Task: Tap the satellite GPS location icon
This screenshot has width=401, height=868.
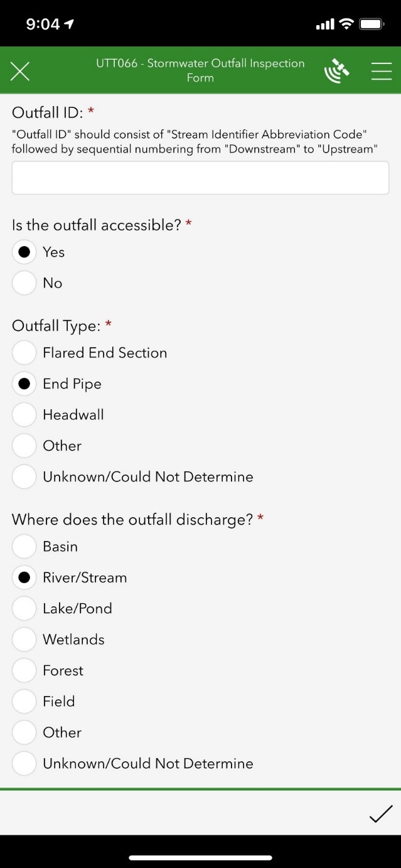Action: pyautogui.click(x=337, y=71)
